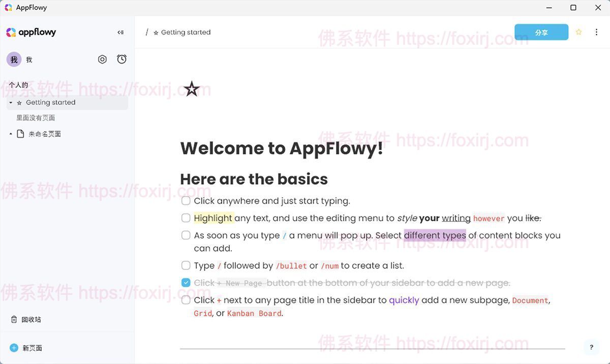Open the three-dot options menu top right
The width and height of the screenshot is (610, 364).
596,32
